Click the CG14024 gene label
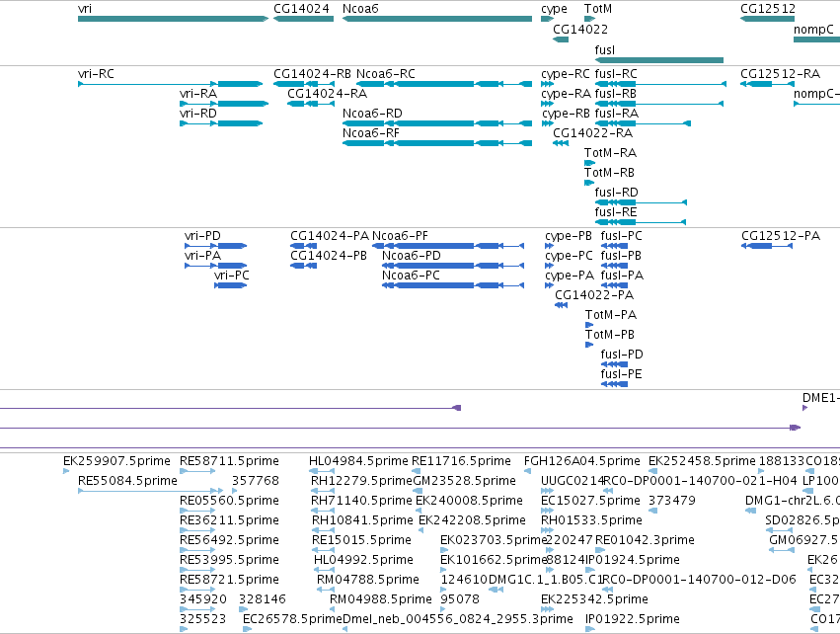Image resolution: width=840 pixels, height=634 pixels. [x=301, y=9]
